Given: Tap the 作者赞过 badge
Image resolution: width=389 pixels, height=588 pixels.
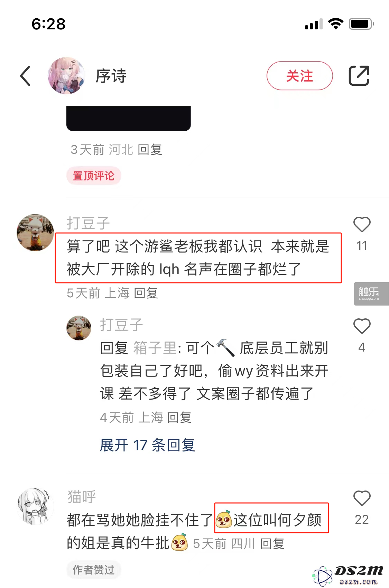Looking at the screenshot, I should point(94,570).
